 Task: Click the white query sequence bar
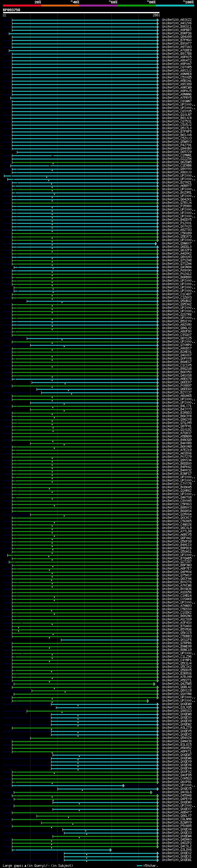click(81, 12)
